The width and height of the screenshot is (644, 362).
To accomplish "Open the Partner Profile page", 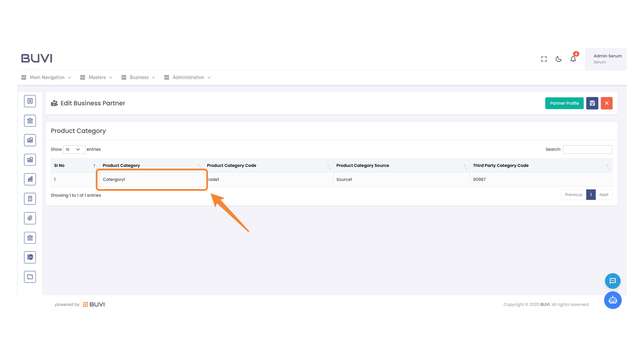I will click(564, 103).
